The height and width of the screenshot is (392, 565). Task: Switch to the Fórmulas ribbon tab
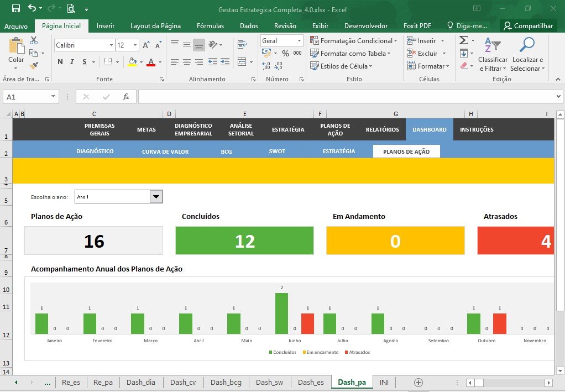(210, 26)
